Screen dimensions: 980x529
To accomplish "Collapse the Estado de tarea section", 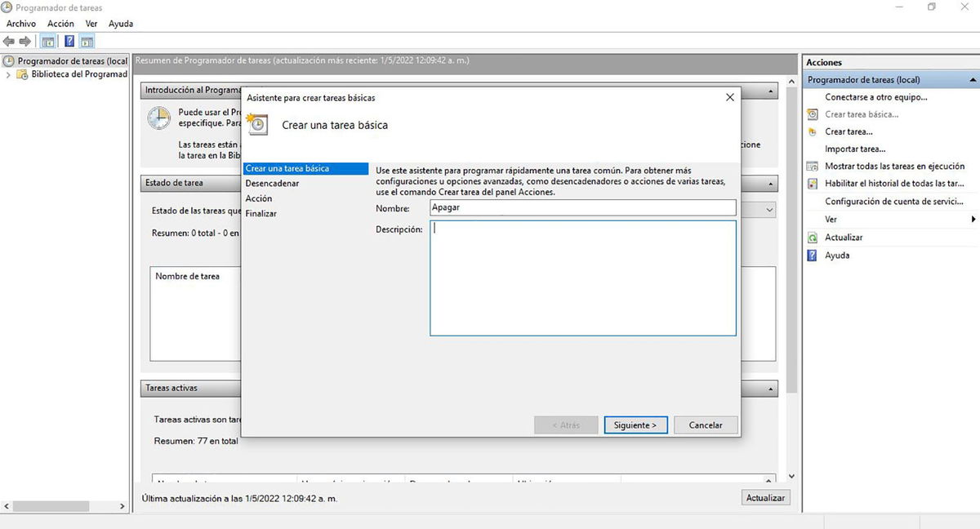I will 769,183.
